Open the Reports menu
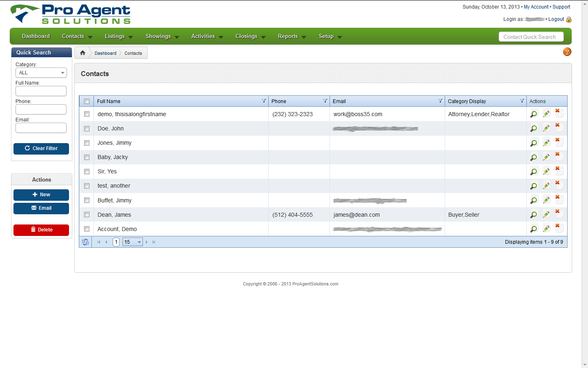 tap(289, 36)
